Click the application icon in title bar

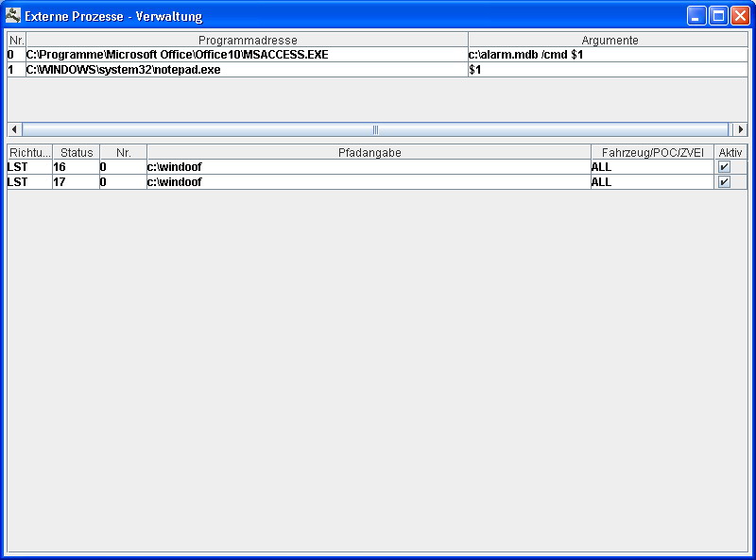click(x=13, y=15)
